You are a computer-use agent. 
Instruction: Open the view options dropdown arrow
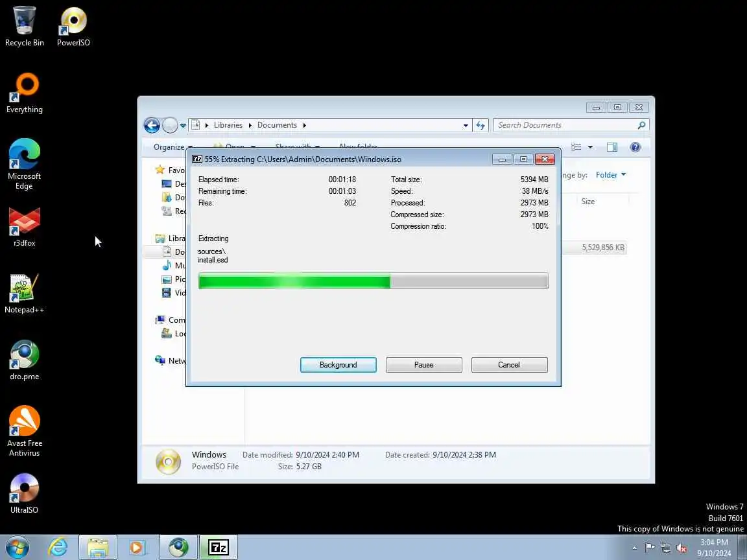(x=590, y=147)
